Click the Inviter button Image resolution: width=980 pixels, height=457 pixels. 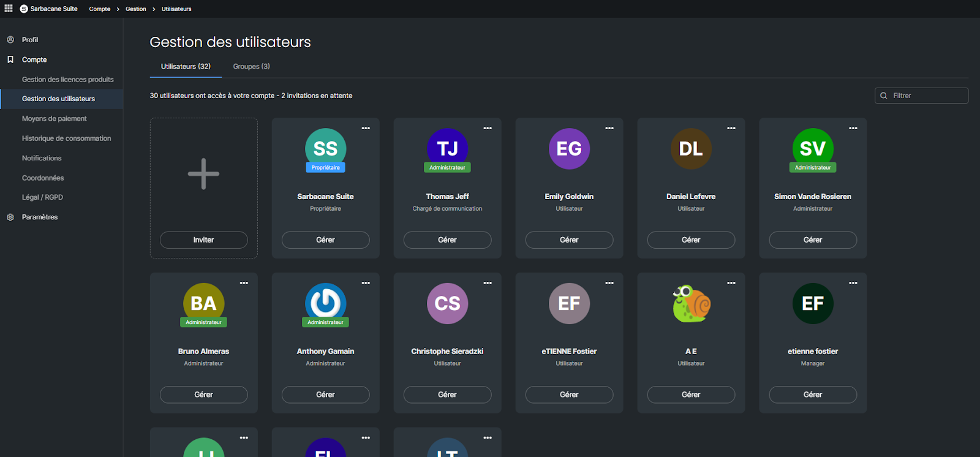click(203, 240)
